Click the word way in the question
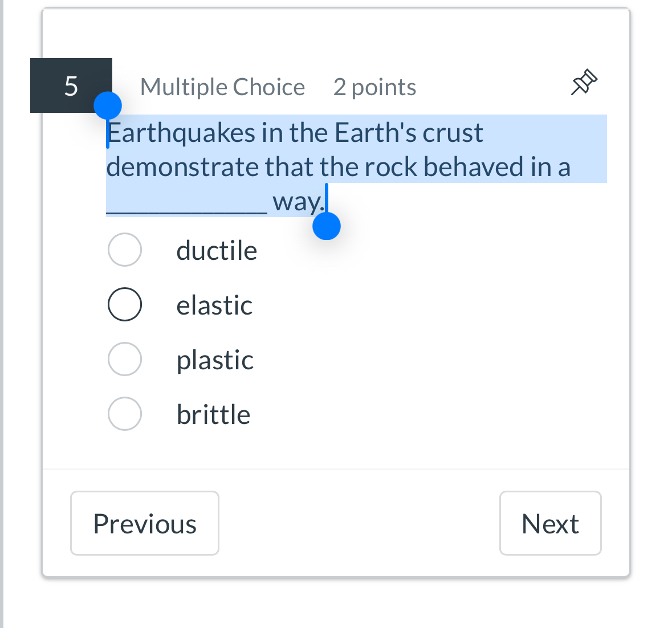The height and width of the screenshot is (628, 672). 299,202
